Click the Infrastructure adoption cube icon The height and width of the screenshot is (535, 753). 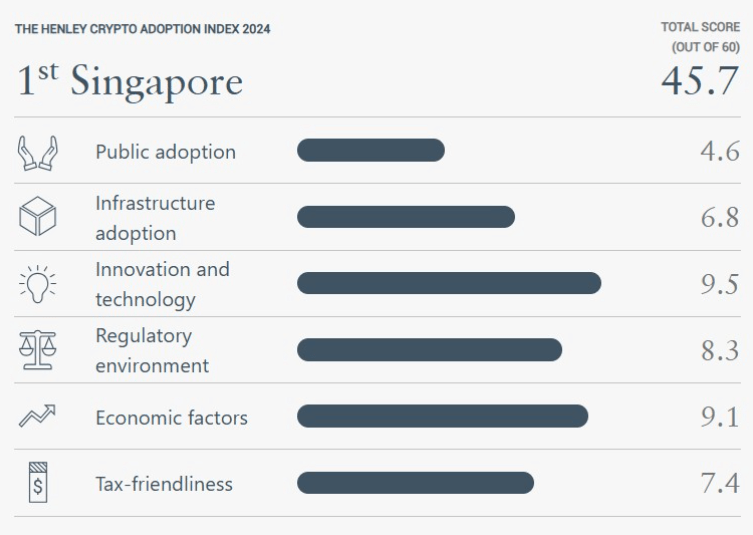coord(38,217)
